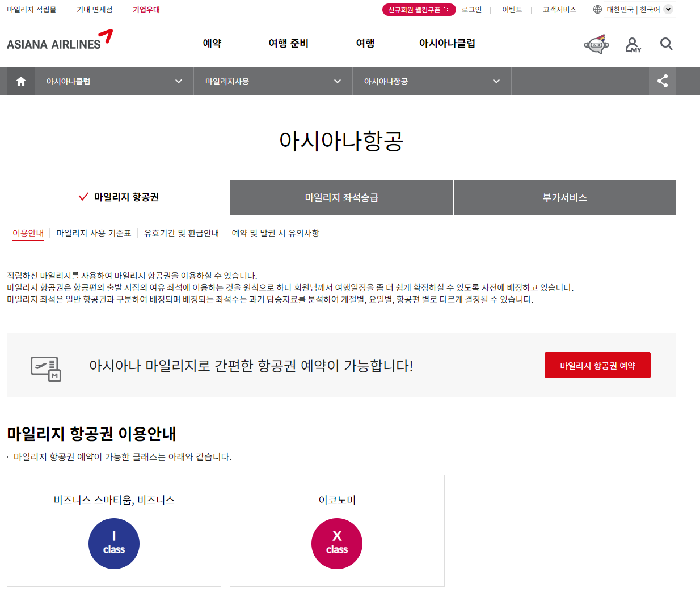Select the 마일리지 항공권 tab
Viewport: 700px width, 593px height.
click(x=119, y=197)
